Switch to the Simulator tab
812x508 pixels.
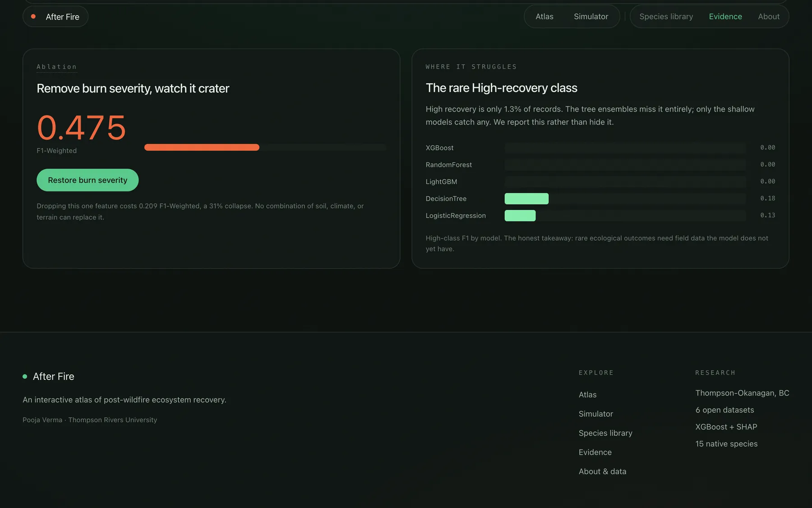tap(591, 17)
